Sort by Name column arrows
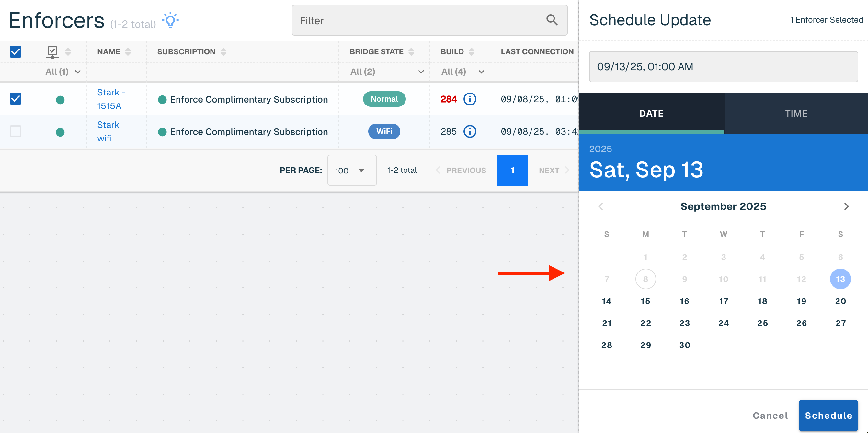Screen dimensions: 868x433 [128, 52]
